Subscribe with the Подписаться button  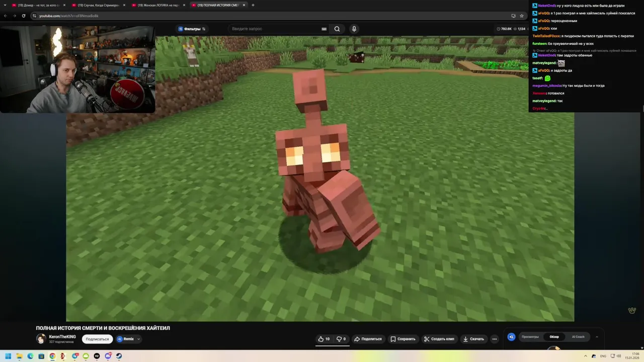coord(97,339)
